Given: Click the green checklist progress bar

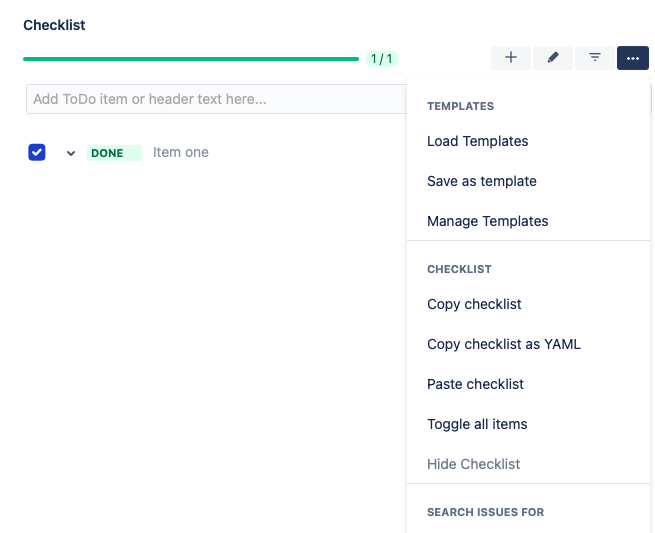Looking at the screenshot, I should point(190,59).
